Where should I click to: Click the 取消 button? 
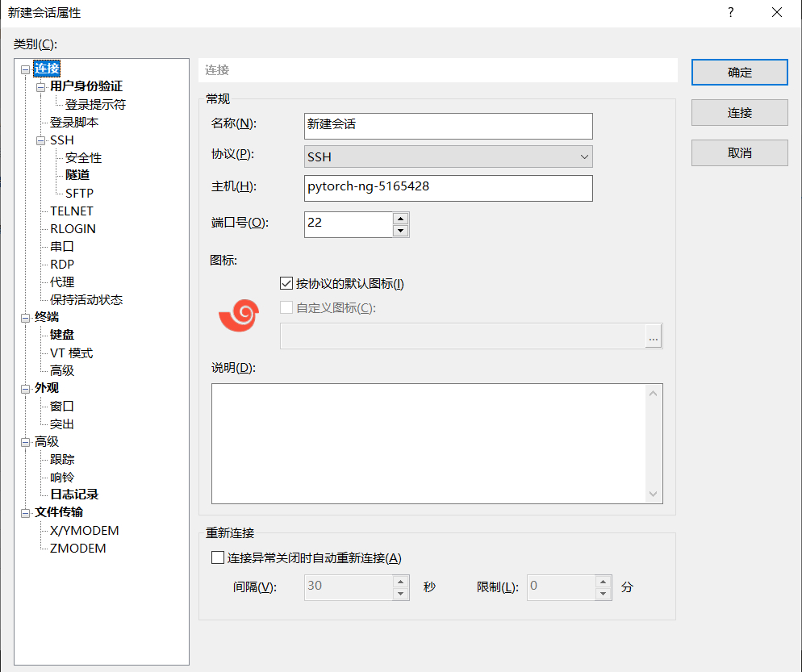[x=740, y=153]
